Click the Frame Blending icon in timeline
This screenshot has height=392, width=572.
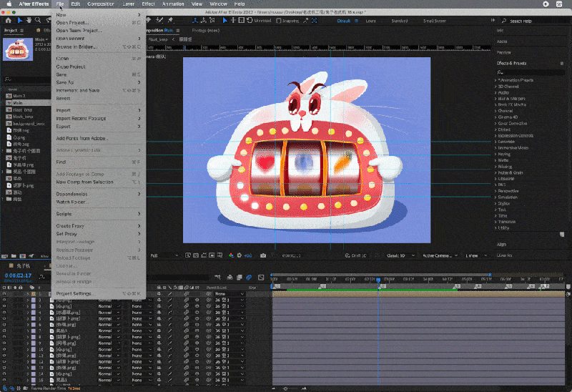coord(240,278)
